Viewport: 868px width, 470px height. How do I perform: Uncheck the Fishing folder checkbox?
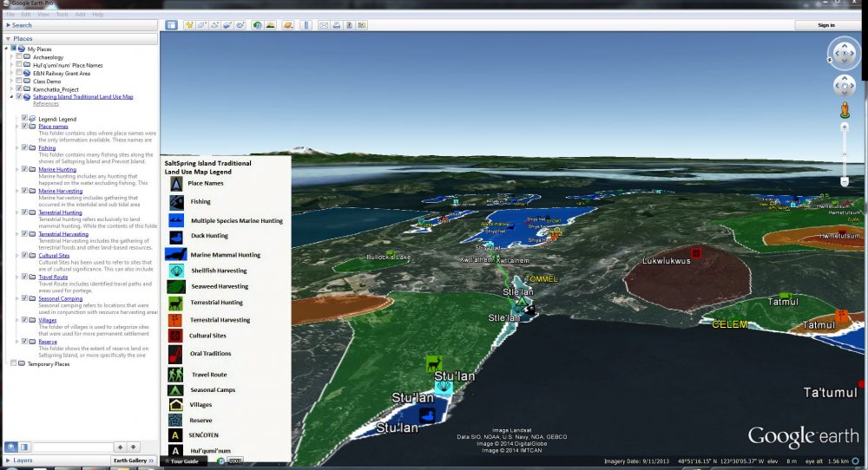coord(25,148)
